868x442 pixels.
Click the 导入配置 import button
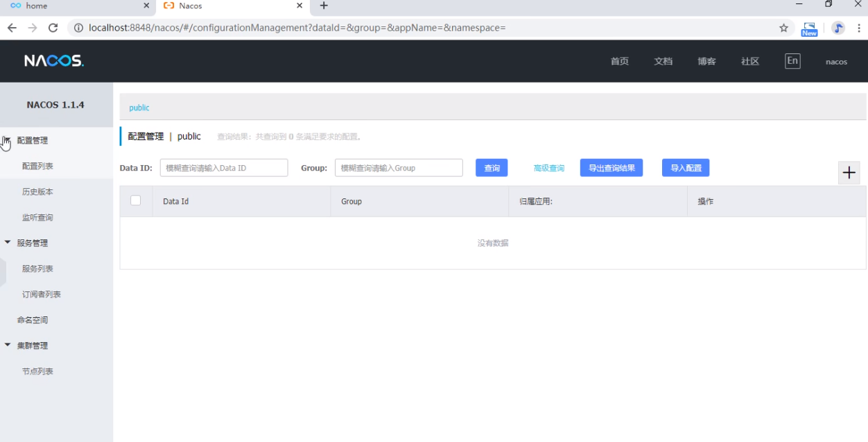(x=685, y=168)
